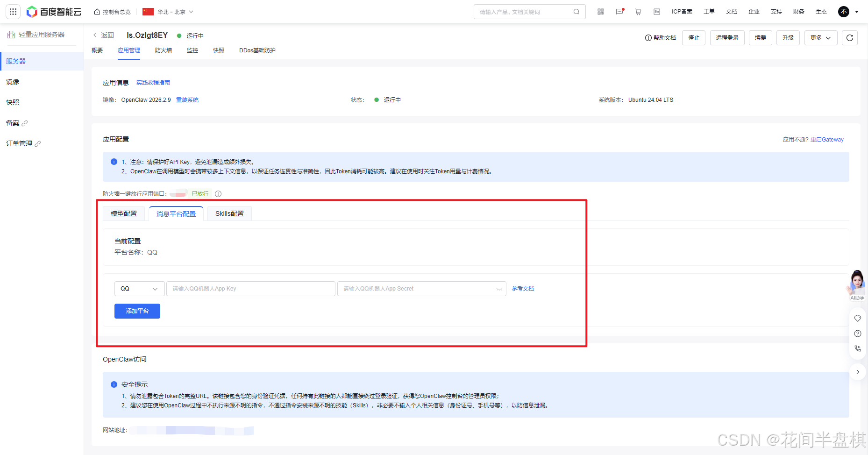Open the Skills配置 tab
Viewport: 868px width, 455px height.
click(229, 213)
